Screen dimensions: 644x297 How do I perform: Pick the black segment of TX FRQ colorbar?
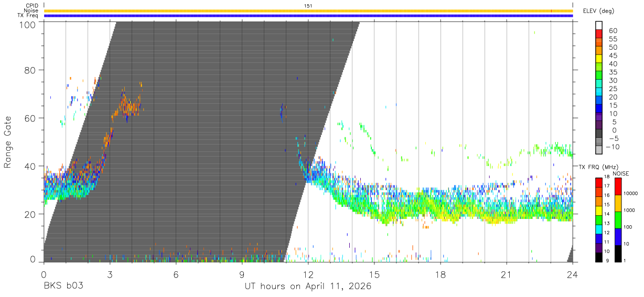[599, 257]
